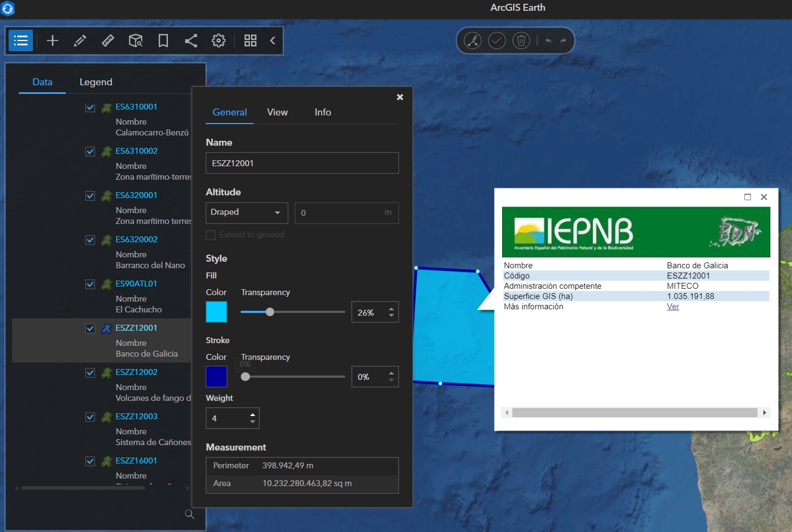Open the 3D Analysis tool
This screenshot has height=532, width=792.
[135, 40]
